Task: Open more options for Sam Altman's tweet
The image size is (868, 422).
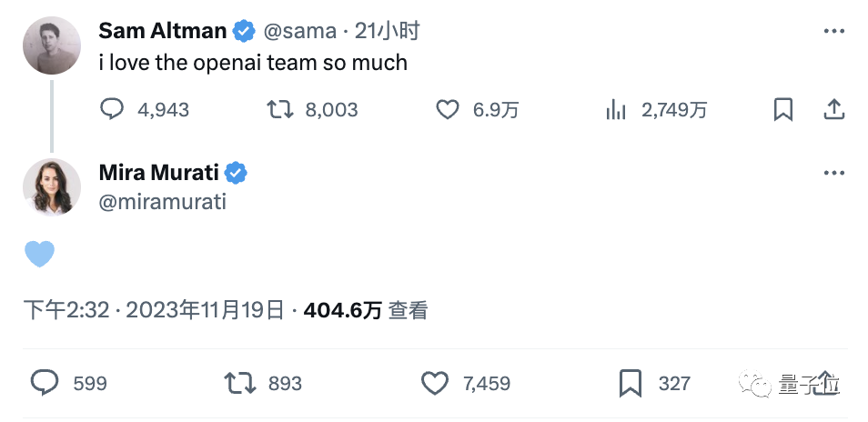Action: coord(833,31)
